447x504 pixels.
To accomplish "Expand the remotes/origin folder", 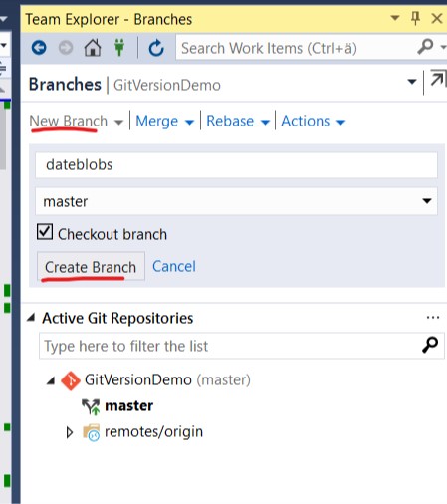I will click(x=70, y=432).
